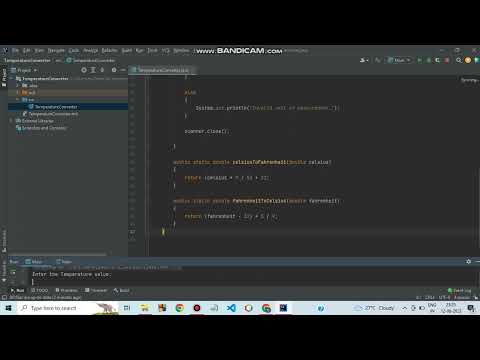Open the Bandicam record taskbar icon
This screenshot has width=480, height=360.
pos(197,308)
